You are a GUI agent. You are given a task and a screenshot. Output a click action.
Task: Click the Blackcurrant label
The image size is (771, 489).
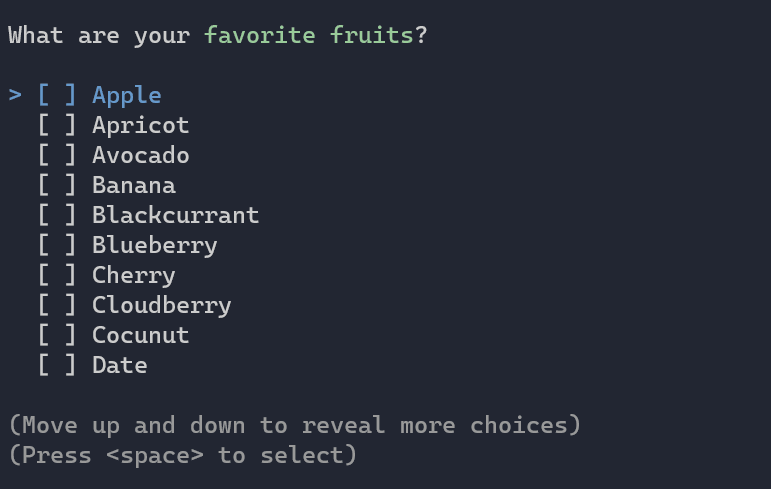pyautogui.click(x=175, y=216)
